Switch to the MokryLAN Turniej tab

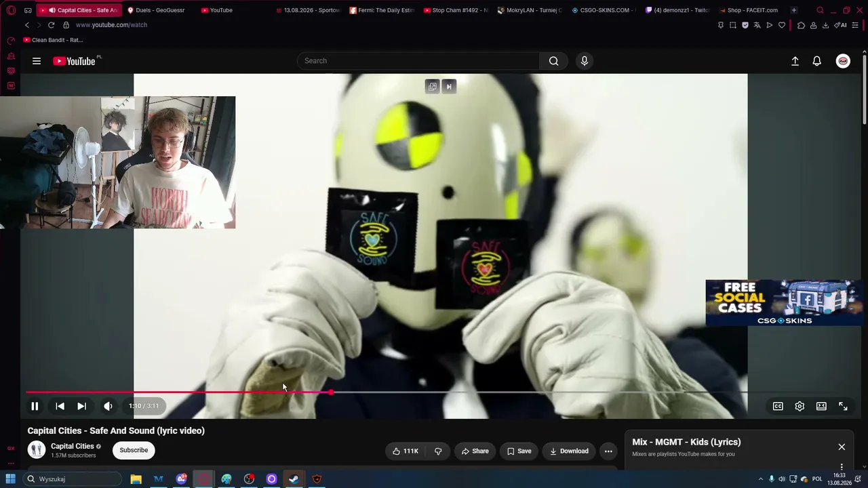point(530,10)
